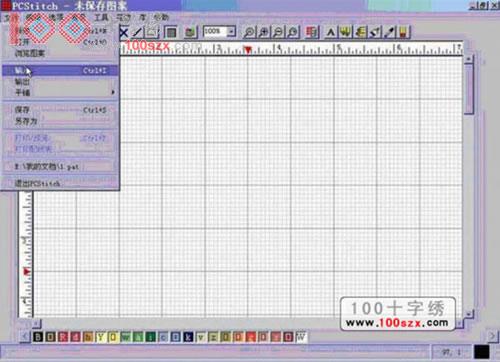Image resolution: width=500 pixels, height=362 pixels.
Task: Open the 100% zoom dropdown arrow
Action: point(231,32)
